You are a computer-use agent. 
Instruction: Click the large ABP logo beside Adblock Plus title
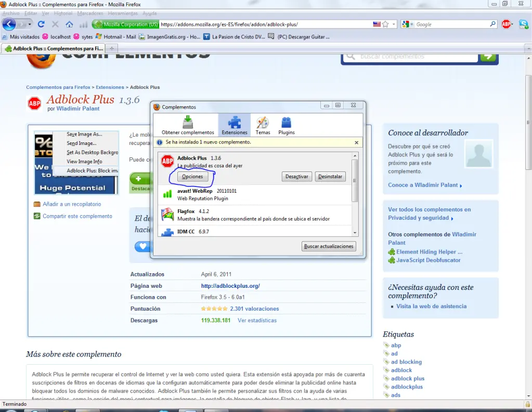[x=34, y=103]
